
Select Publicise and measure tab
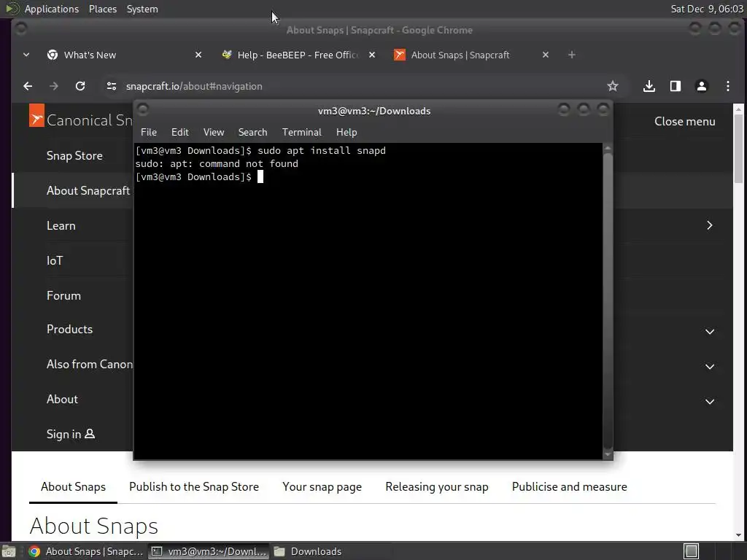coord(569,486)
